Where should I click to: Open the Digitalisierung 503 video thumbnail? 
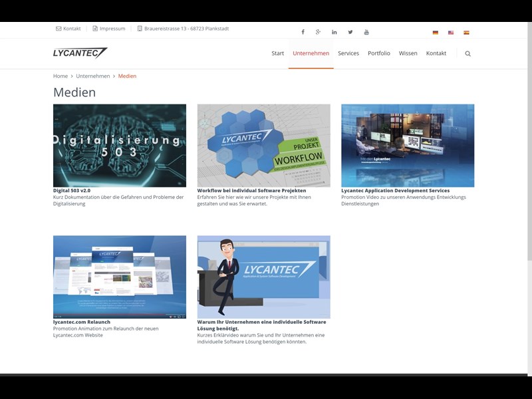[120, 146]
